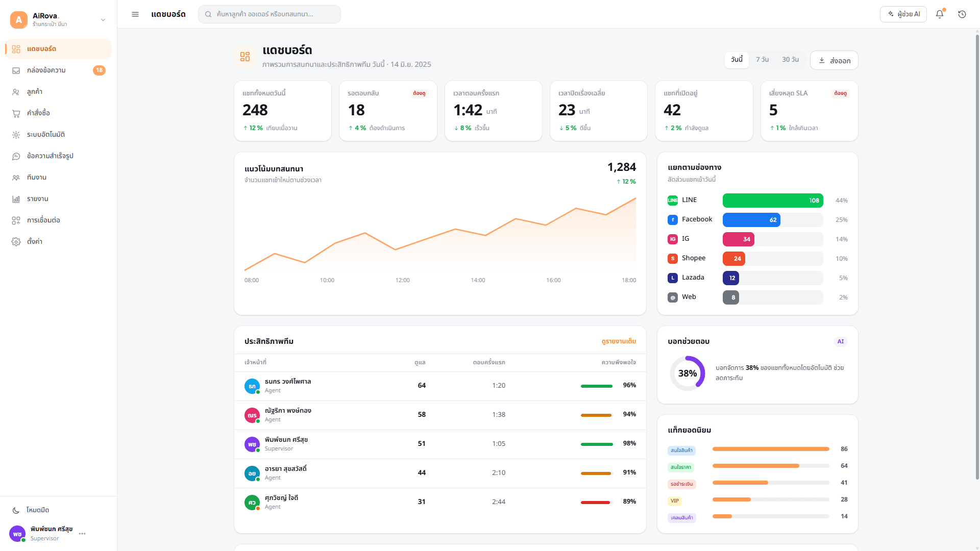Image resolution: width=980 pixels, height=551 pixels.
Task: Click the ความพึงพอใจ column header
Action: (x=619, y=363)
